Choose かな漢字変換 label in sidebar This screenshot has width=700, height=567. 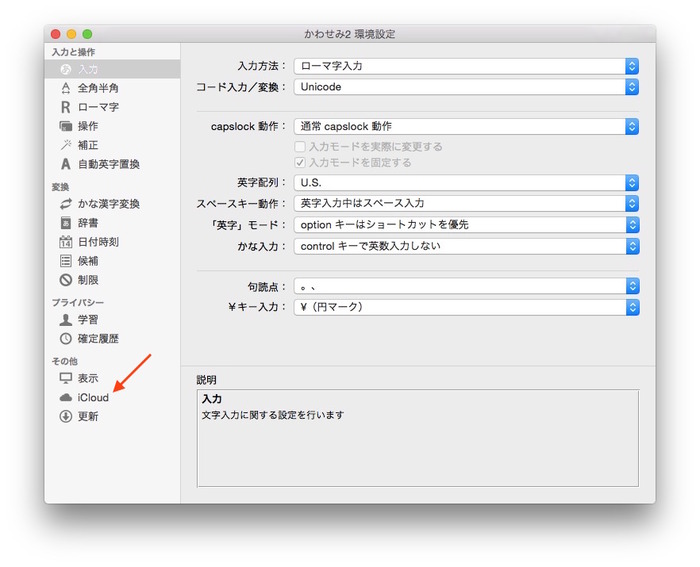[109, 204]
